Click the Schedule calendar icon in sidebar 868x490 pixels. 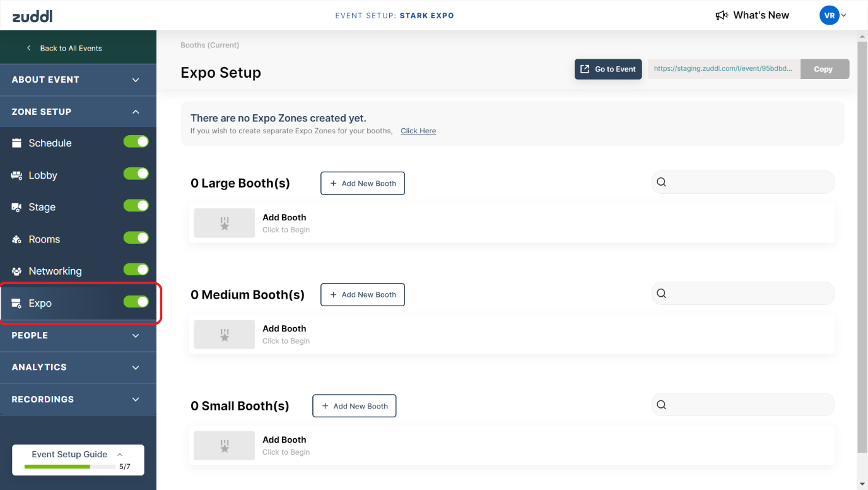click(17, 143)
